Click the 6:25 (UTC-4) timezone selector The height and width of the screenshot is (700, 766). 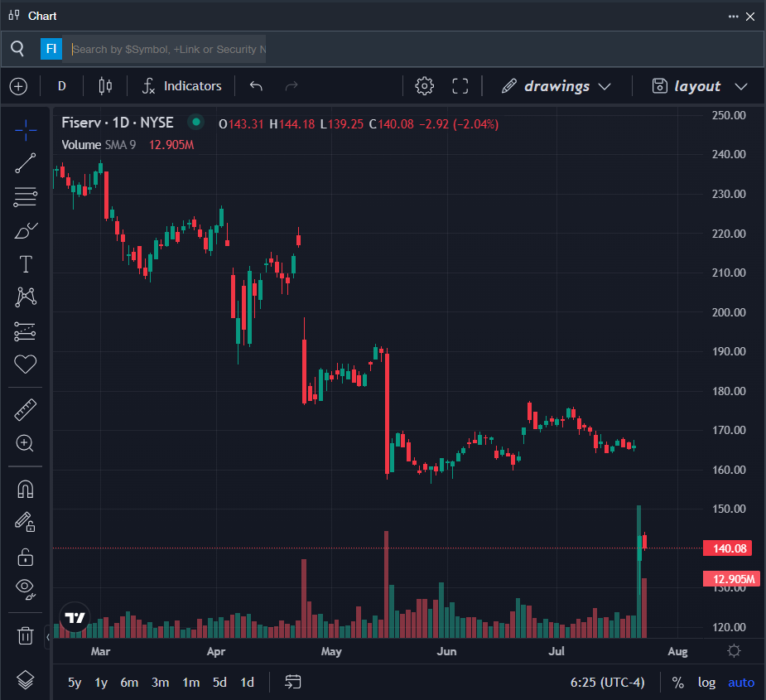tap(607, 683)
